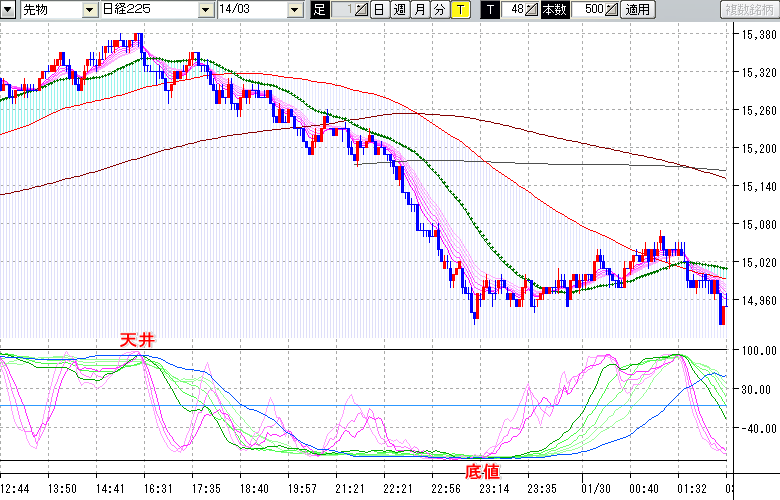Select the weekly 週 timeframe button
780x500 pixels.
pos(399,10)
